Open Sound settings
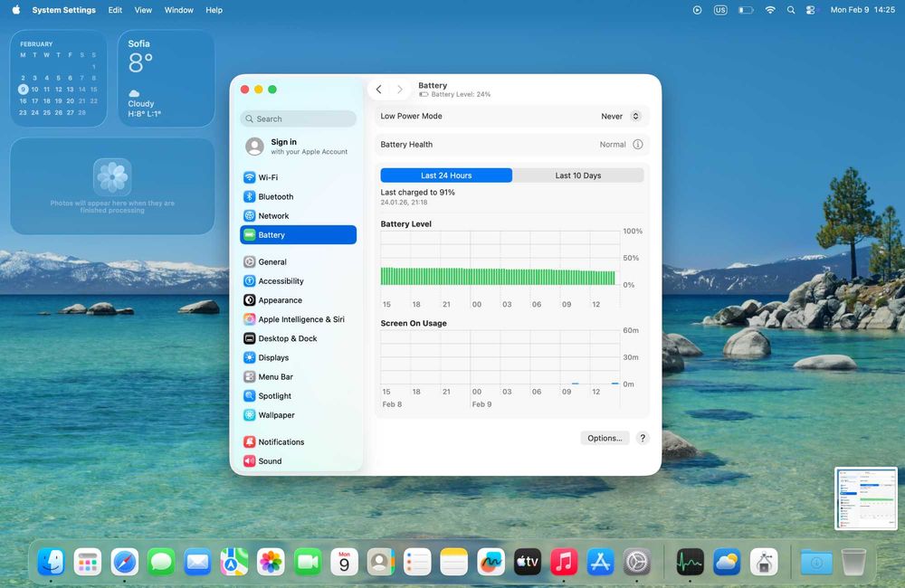This screenshot has height=588, width=905. click(298, 461)
